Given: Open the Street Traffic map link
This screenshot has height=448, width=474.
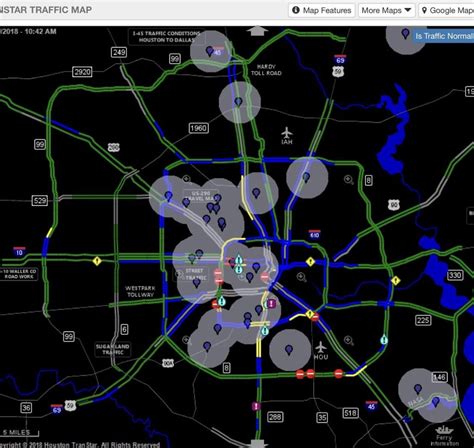Looking at the screenshot, I should pyautogui.click(x=194, y=274).
